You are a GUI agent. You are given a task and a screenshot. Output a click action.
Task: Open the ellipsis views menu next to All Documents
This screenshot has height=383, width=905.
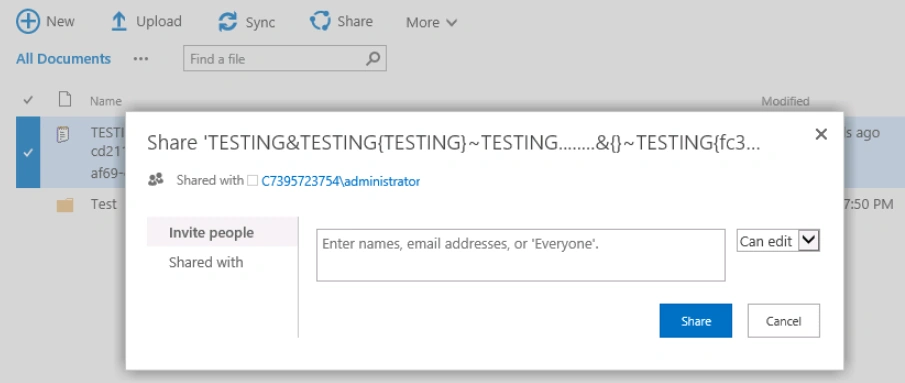point(141,59)
